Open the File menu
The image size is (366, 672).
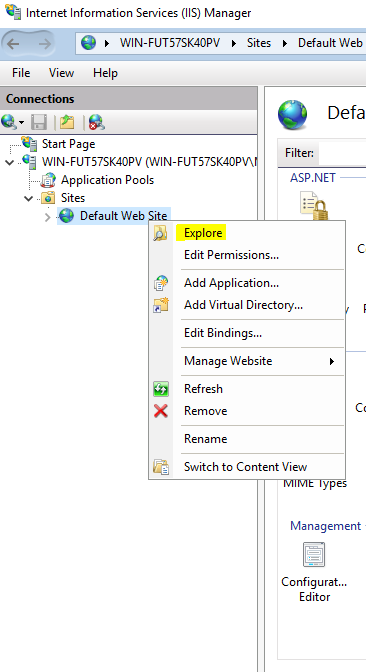coord(21,73)
